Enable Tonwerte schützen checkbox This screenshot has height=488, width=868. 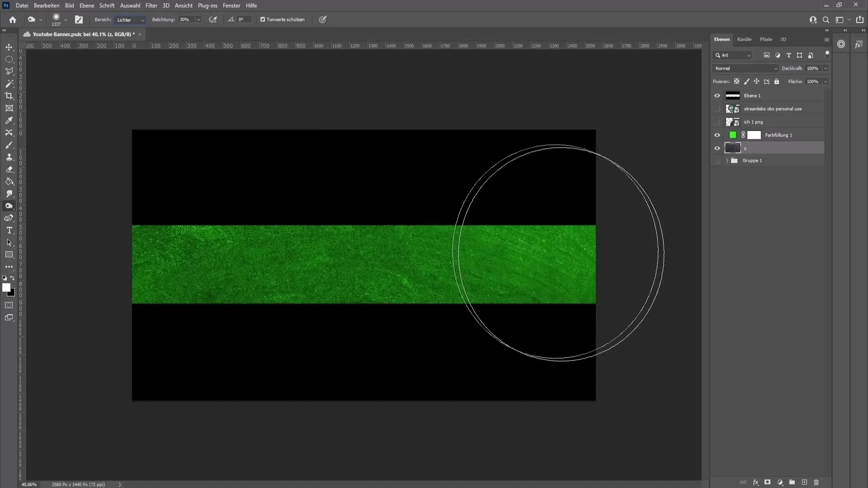click(263, 19)
